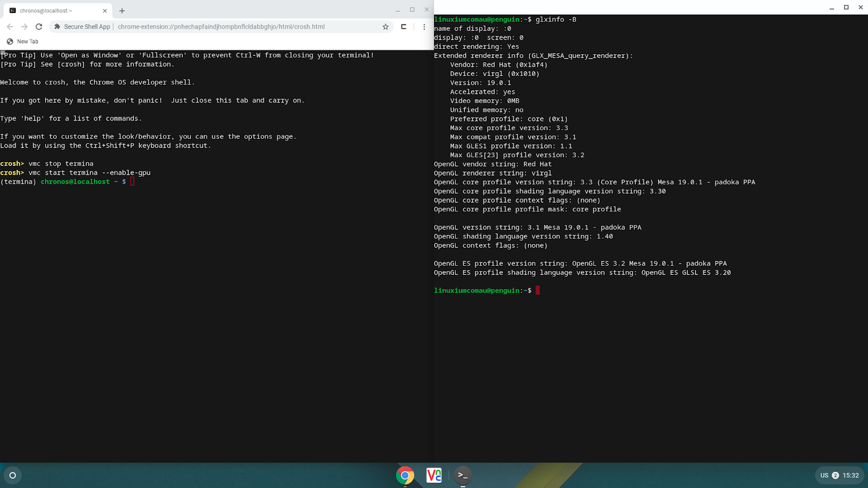
Task: Click the 'direct rendering: Yes' line
Action: point(476,47)
